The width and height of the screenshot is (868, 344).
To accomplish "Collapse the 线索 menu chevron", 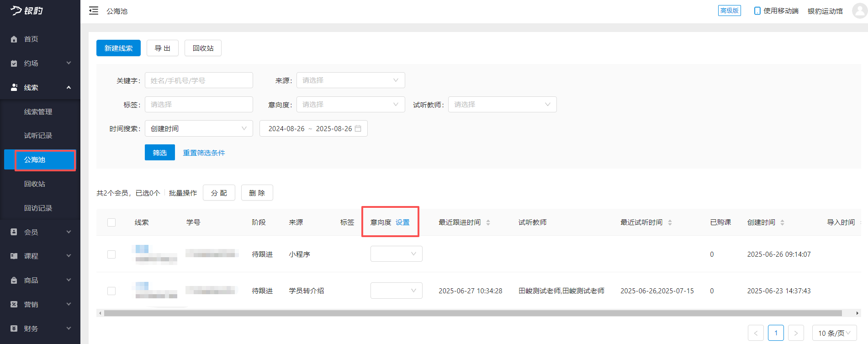I will [69, 87].
